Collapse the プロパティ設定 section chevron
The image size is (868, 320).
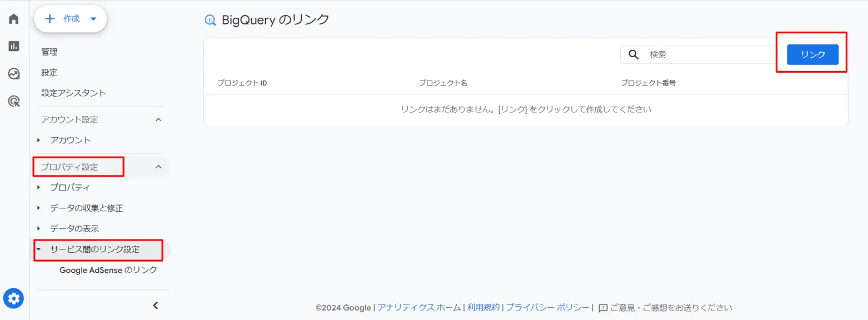pyautogui.click(x=158, y=167)
